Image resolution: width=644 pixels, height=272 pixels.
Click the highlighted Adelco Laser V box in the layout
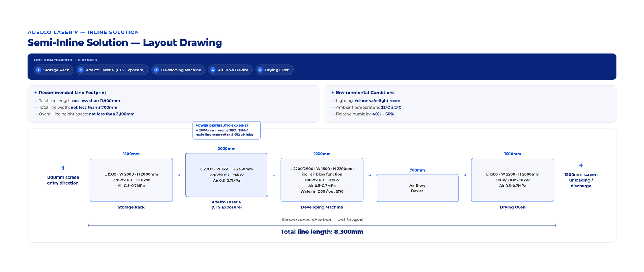pyautogui.click(x=227, y=175)
